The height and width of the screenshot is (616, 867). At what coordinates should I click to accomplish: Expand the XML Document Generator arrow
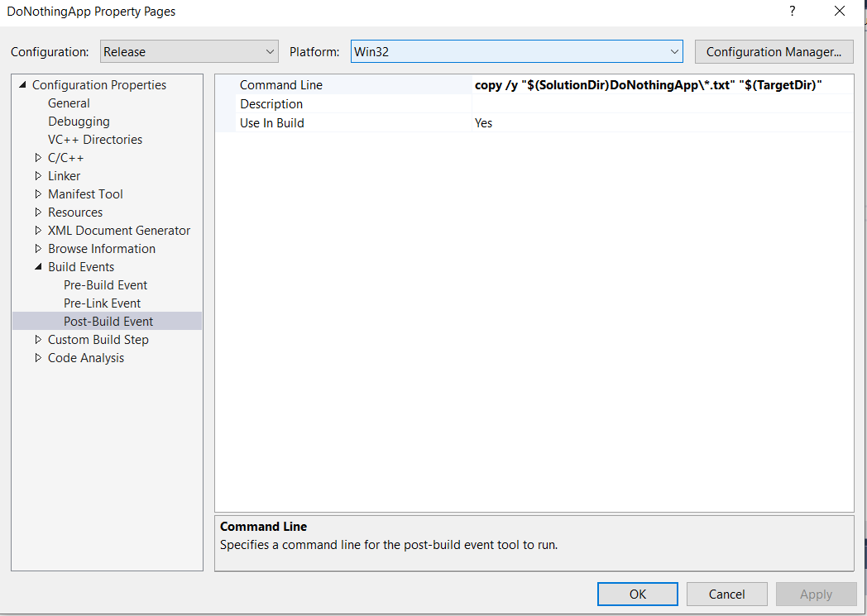pos(38,231)
